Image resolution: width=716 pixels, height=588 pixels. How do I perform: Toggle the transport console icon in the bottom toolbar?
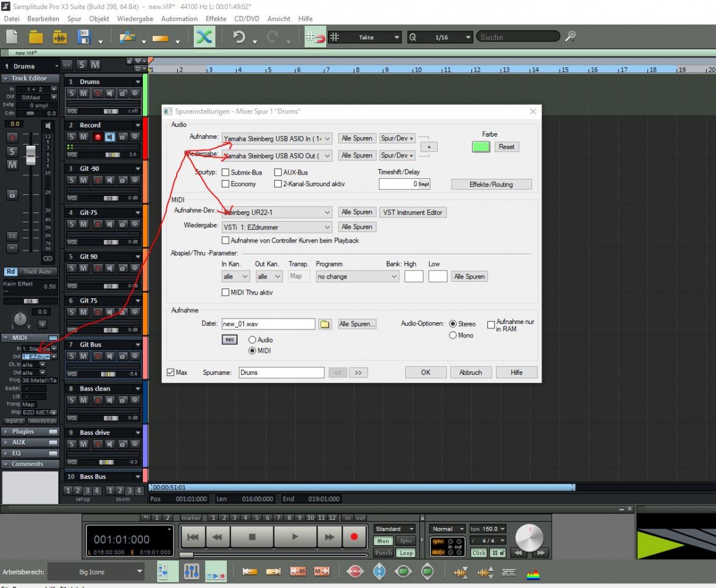click(216, 571)
